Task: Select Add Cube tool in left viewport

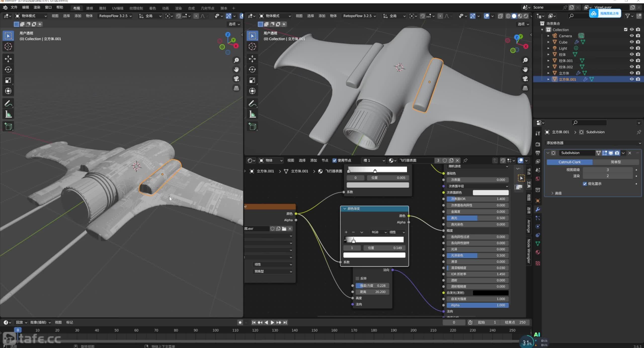Action: point(8,126)
